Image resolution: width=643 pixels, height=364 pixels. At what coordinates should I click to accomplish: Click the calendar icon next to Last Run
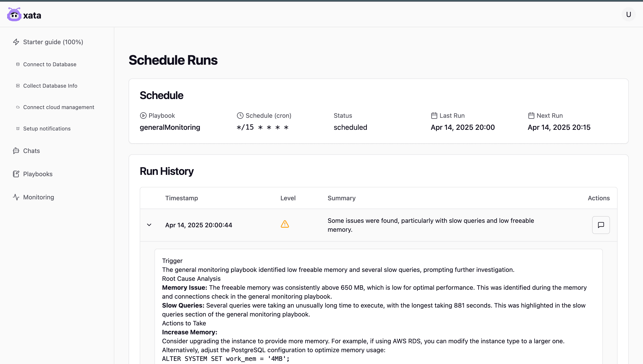(x=434, y=116)
